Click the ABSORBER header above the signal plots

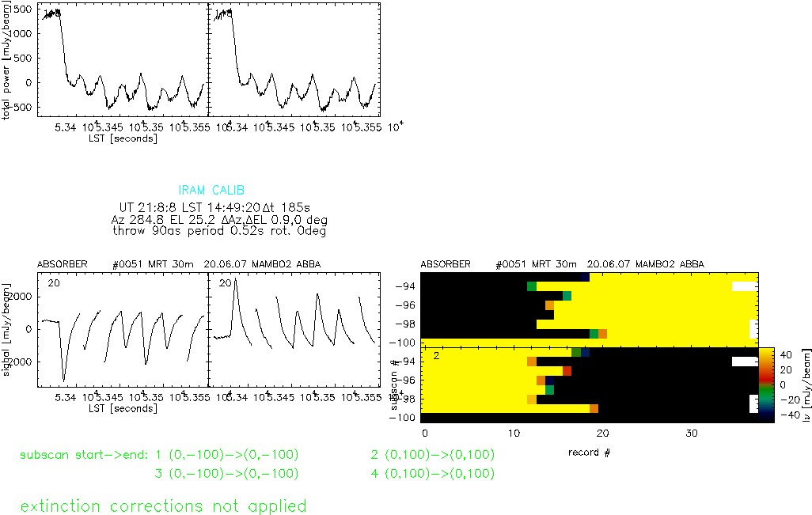(x=62, y=263)
